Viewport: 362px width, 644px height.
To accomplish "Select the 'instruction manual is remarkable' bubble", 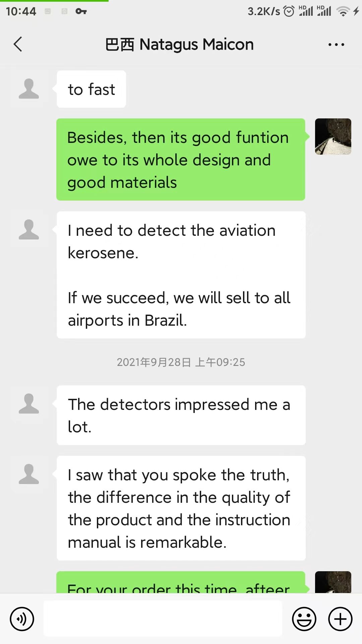I will (181, 508).
